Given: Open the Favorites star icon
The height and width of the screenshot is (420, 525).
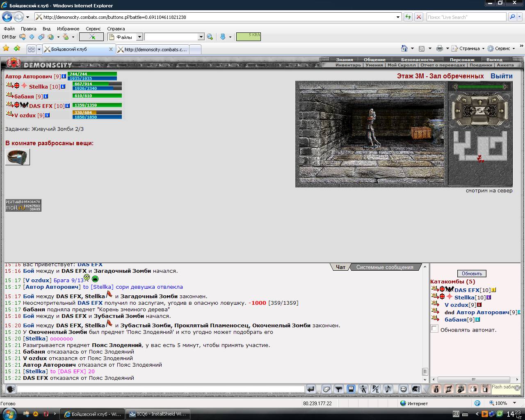Looking at the screenshot, I should pos(6,48).
